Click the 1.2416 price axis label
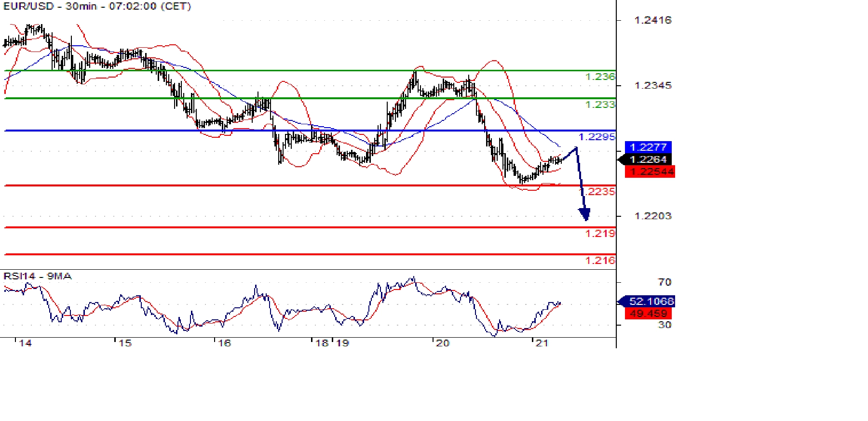Viewport: 868px width, 421px height. pyautogui.click(x=653, y=20)
